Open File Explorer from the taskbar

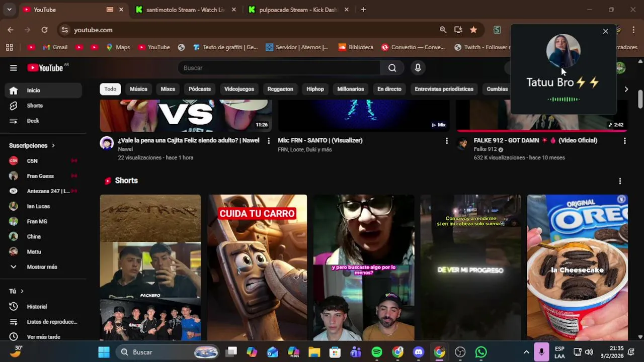tap(314, 352)
